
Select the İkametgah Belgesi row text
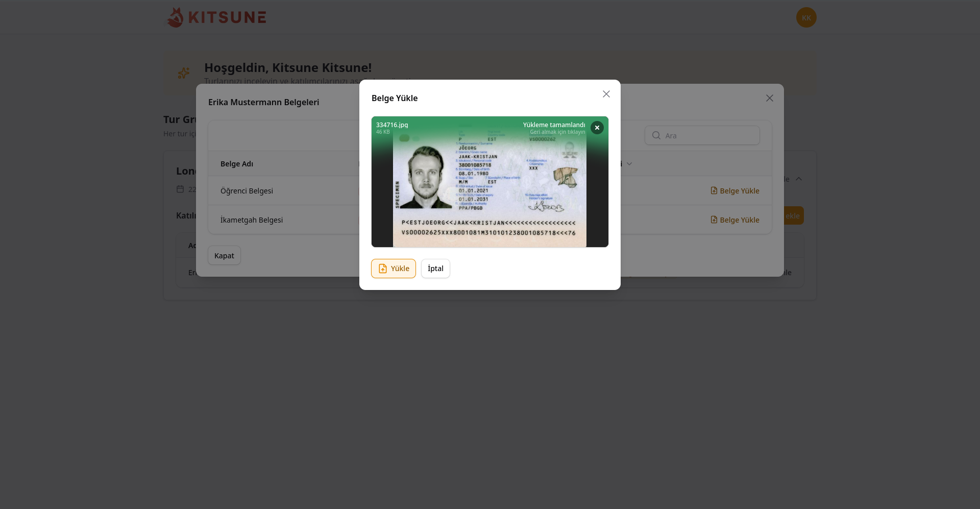tap(252, 220)
